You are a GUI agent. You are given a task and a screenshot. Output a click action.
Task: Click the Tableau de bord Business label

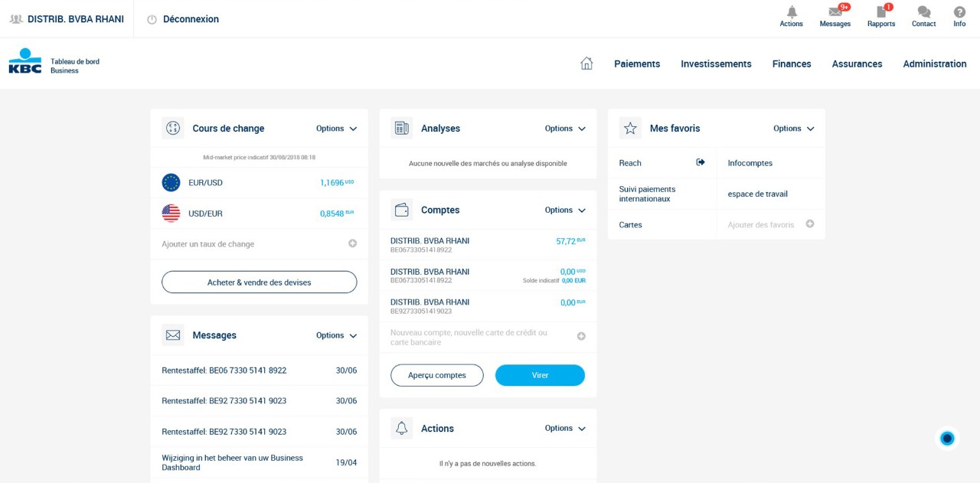75,66
